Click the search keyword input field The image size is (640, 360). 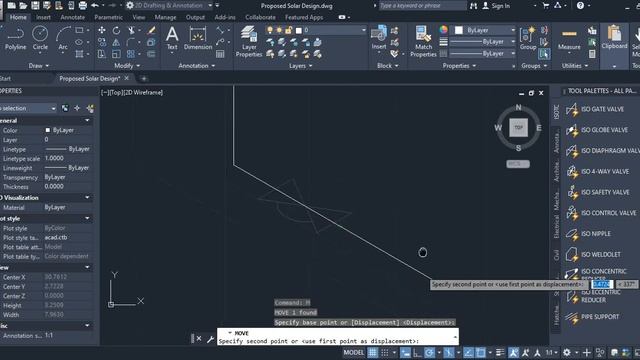(422, 6)
